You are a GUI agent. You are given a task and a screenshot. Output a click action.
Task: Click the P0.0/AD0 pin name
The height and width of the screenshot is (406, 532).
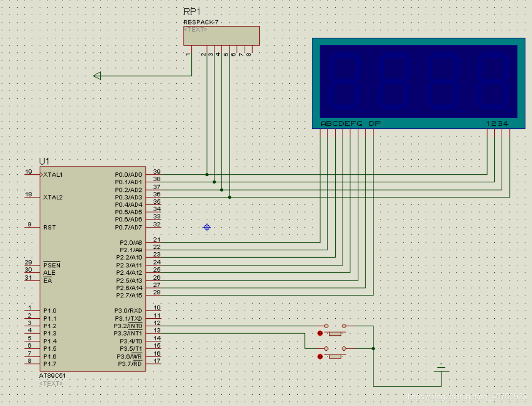pyautogui.click(x=129, y=175)
